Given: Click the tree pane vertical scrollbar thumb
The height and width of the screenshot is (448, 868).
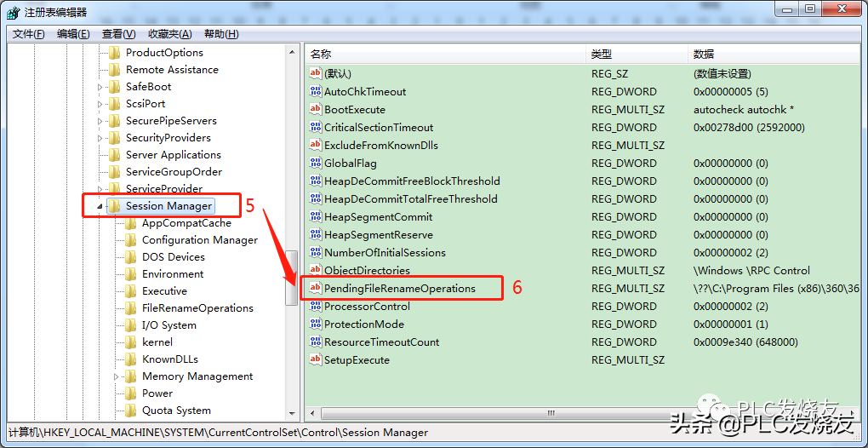Looking at the screenshot, I should click(x=291, y=279).
